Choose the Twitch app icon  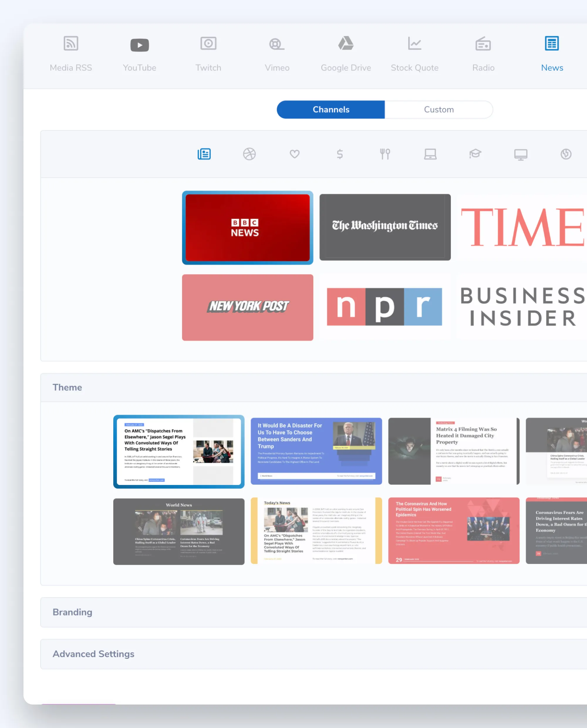point(208,44)
